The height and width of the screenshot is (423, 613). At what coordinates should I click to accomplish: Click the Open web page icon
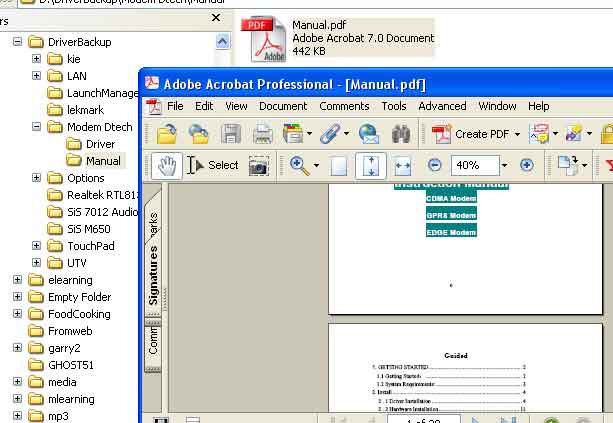[199, 134]
